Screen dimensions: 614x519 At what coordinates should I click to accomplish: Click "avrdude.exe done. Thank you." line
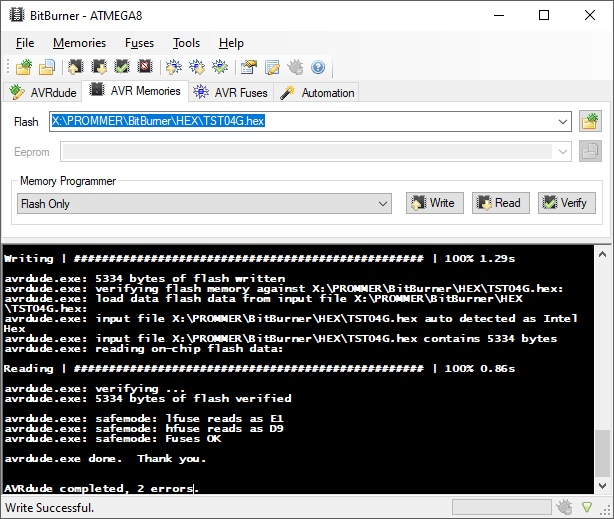click(105, 459)
